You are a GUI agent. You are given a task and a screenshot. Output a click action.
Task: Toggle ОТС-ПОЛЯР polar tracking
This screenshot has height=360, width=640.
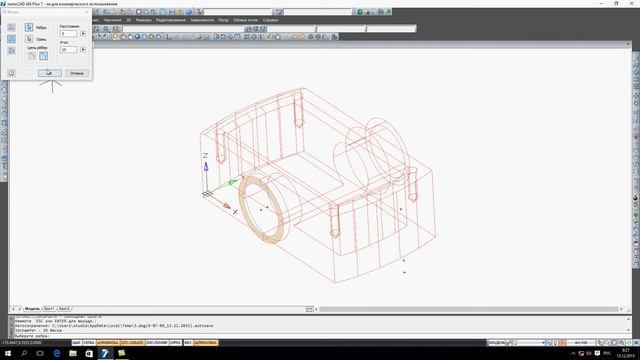coord(157,343)
